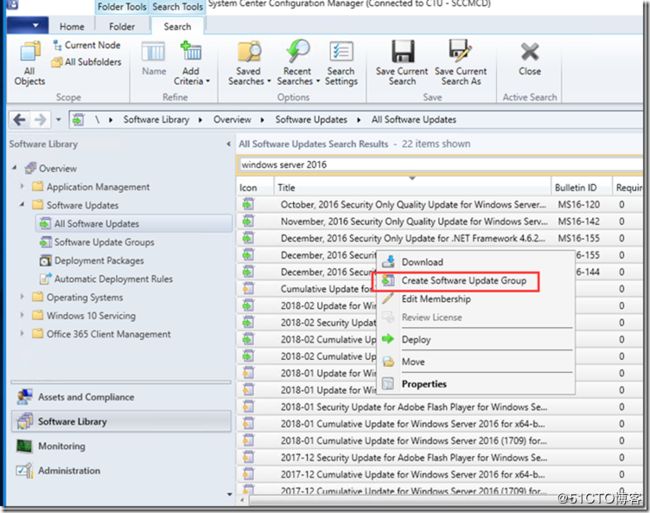Expand Office 365 Client Management folder

(22, 333)
